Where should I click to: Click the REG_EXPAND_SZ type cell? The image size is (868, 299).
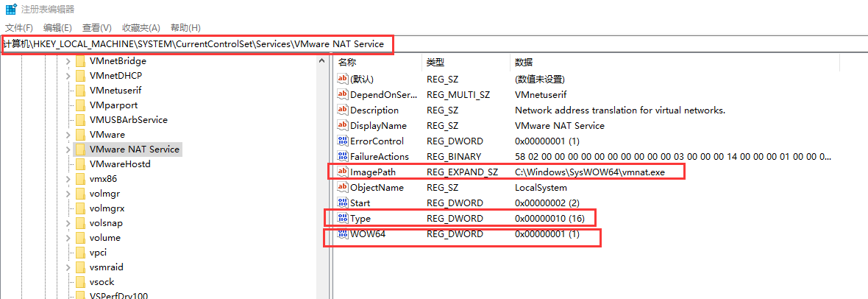(x=462, y=172)
